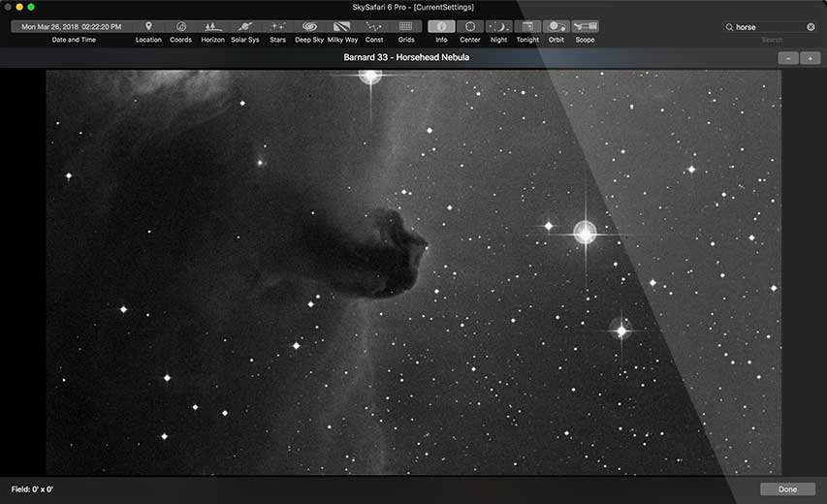Click the Horsehead Nebula image

click(x=413, y=272)
